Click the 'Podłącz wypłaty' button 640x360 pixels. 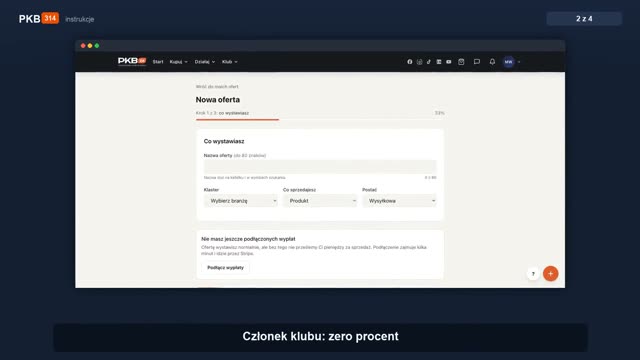pos(225,268)
